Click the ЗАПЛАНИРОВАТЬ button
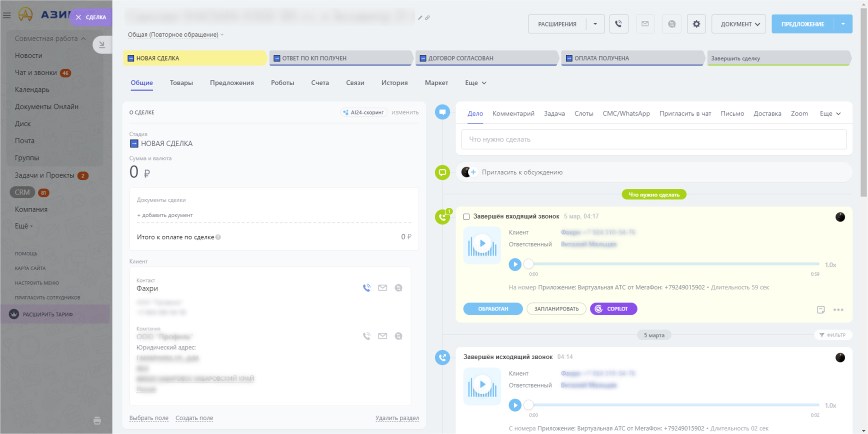Image resolution: width=868 pixels, height=434 pixels. [x=556, y=309]
